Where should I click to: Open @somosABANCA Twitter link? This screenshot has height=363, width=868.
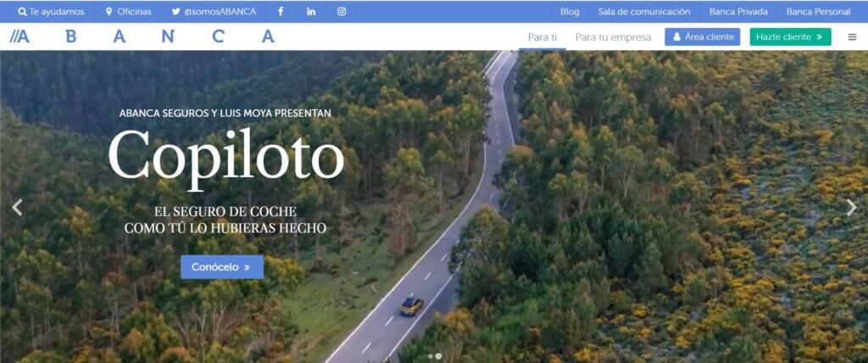214,12
